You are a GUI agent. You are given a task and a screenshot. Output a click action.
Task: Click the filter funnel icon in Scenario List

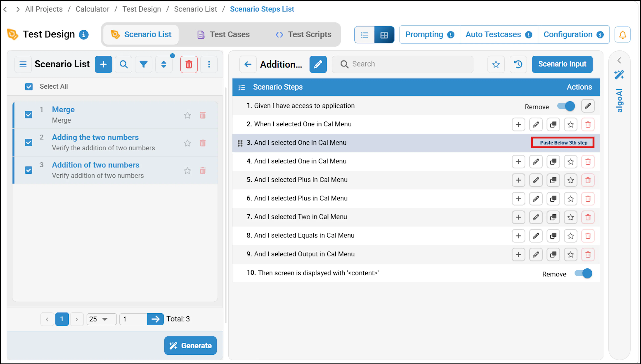coord(144,64)
